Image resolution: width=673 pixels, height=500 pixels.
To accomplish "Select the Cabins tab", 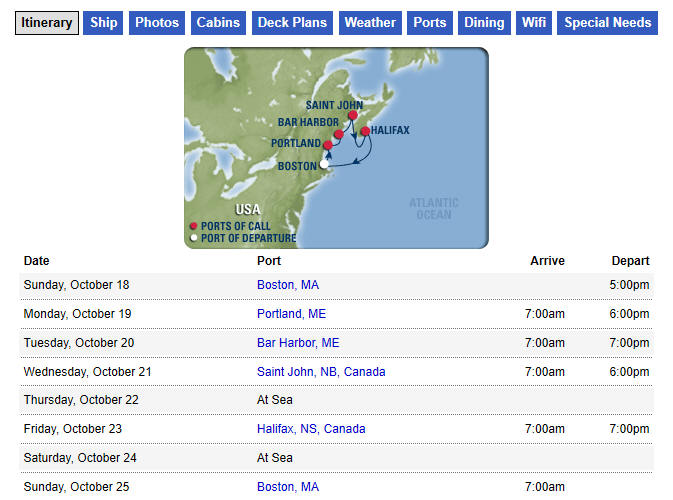I will 218,23.
